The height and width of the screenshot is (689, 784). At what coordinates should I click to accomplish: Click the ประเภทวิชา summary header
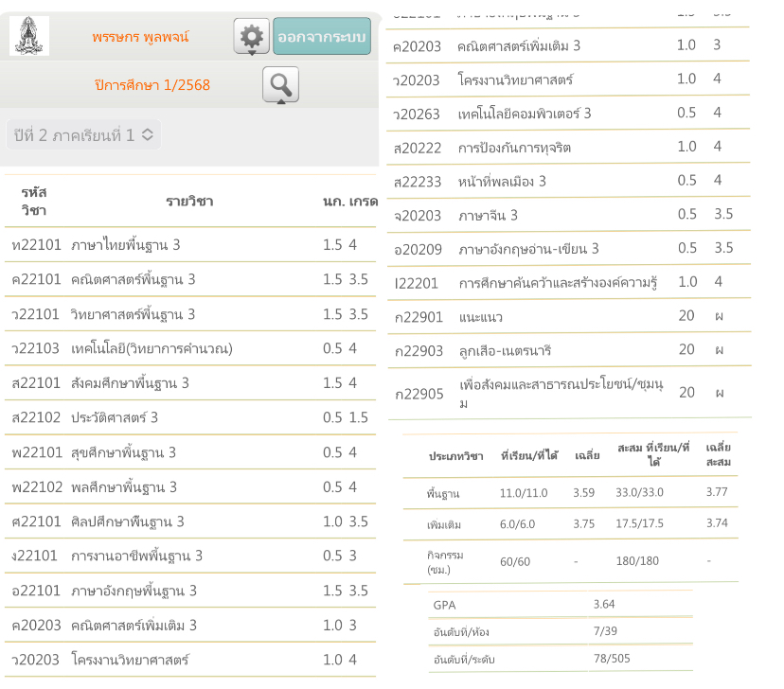451,456
